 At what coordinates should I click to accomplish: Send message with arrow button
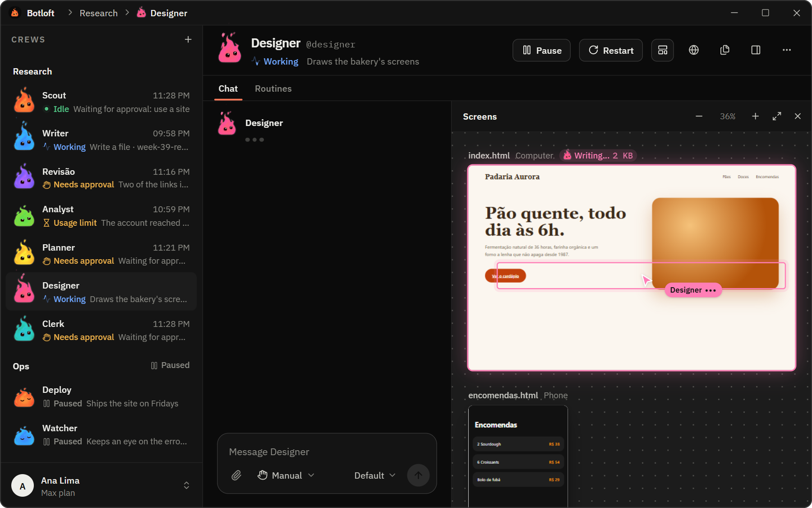click(x=418, y=475)
